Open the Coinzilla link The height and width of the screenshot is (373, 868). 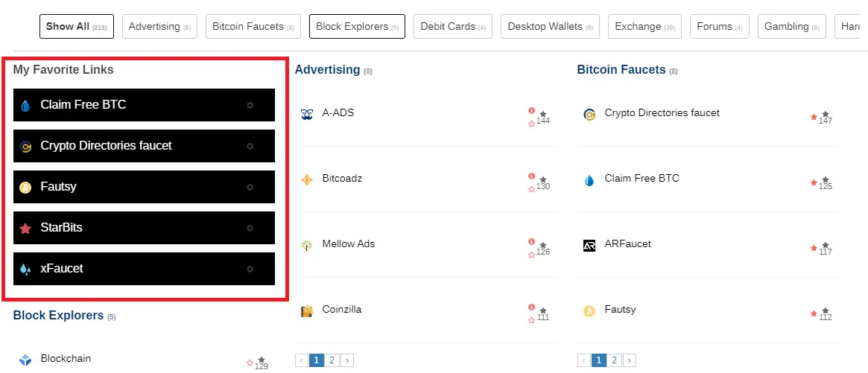[341, 310]
